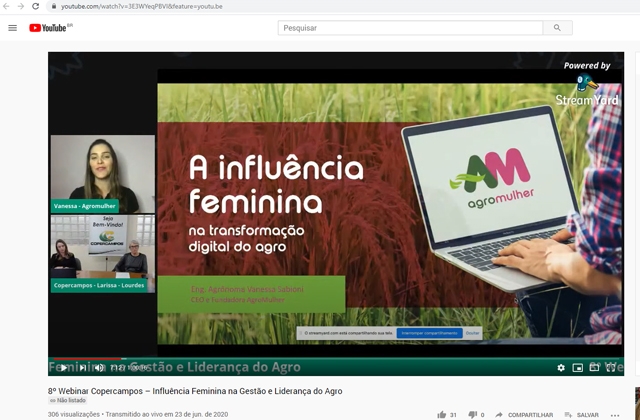This screenshot has height=420, width=640.
Task: Like the video with thumbs up
Action: coord(442,415)
